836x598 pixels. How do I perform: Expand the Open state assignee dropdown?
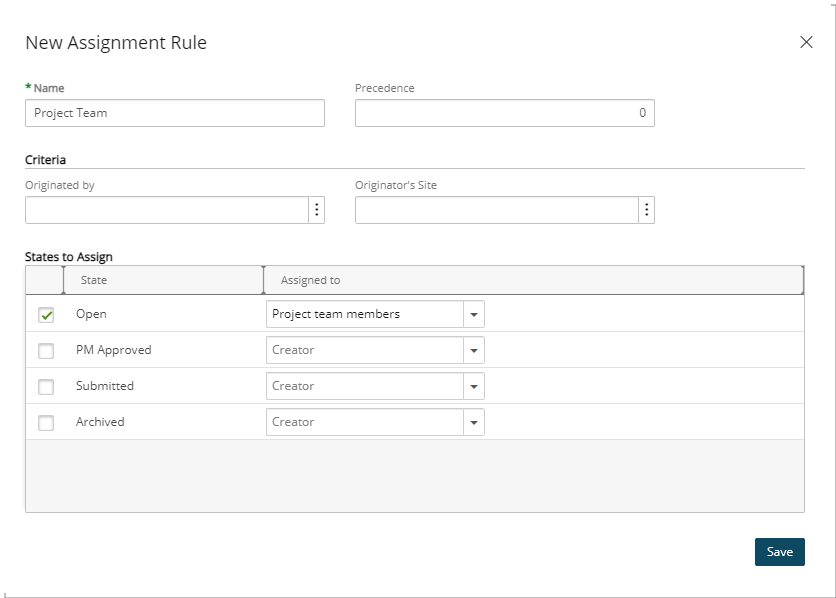click(474, 315)
